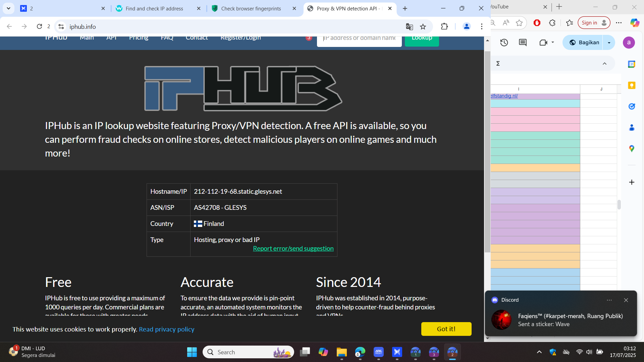View site information for iphub.info
644x362 pixels.
point(61,26)
